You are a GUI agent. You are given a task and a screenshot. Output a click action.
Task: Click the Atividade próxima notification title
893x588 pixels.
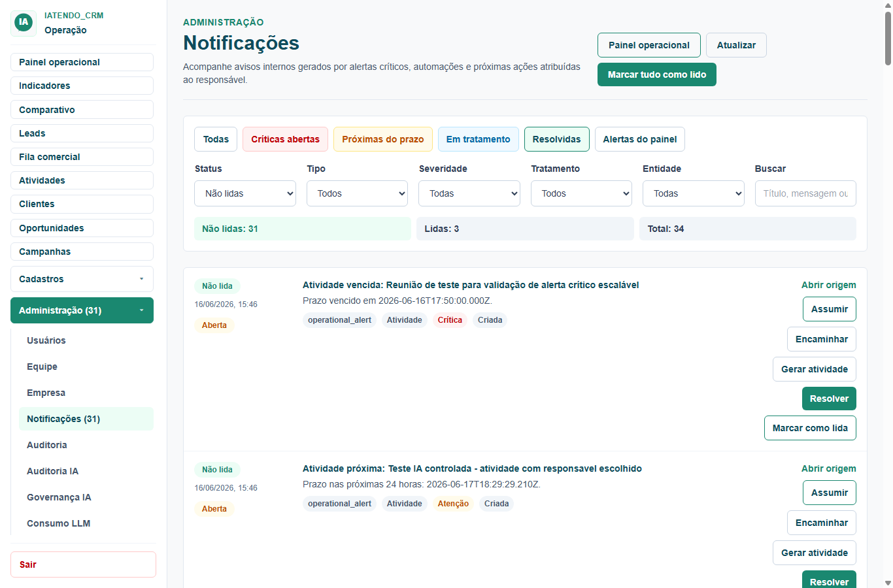point(472,468)
